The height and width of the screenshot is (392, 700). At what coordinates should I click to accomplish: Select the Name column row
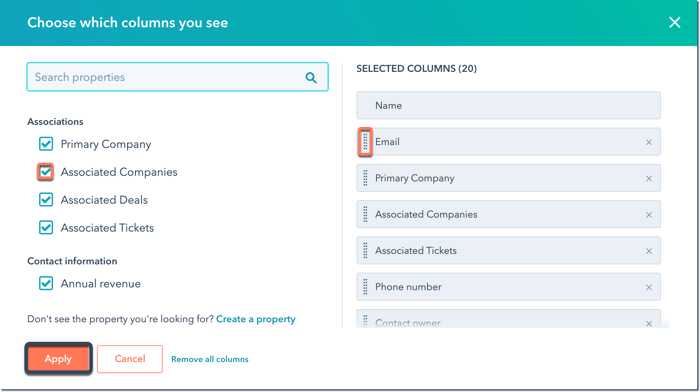[508, 105]
